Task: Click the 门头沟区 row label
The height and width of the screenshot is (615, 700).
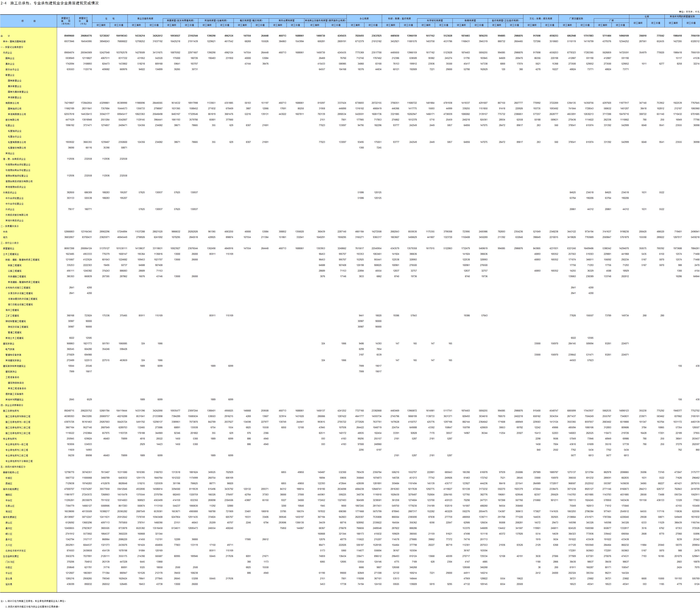Action: coord(10,562)
